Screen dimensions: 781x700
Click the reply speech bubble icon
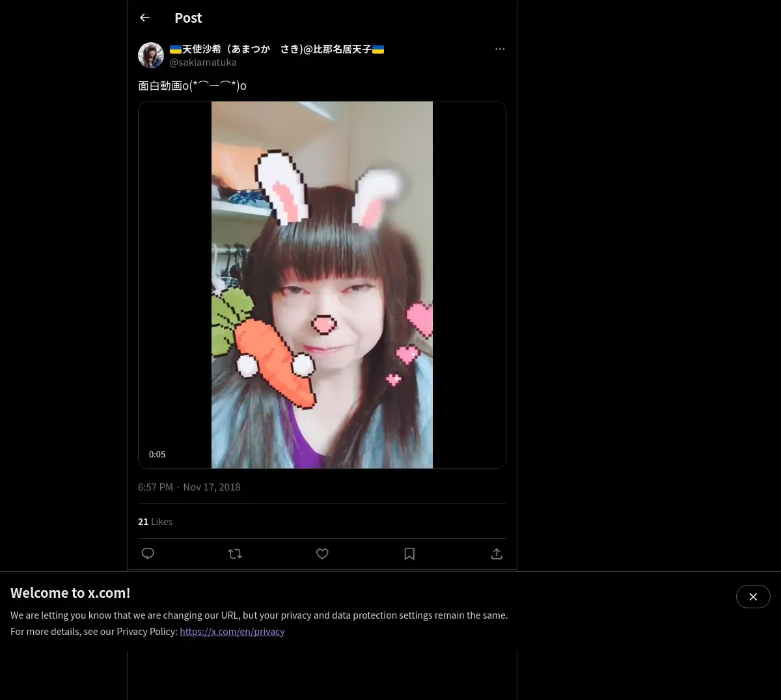[x=148, y=554]
